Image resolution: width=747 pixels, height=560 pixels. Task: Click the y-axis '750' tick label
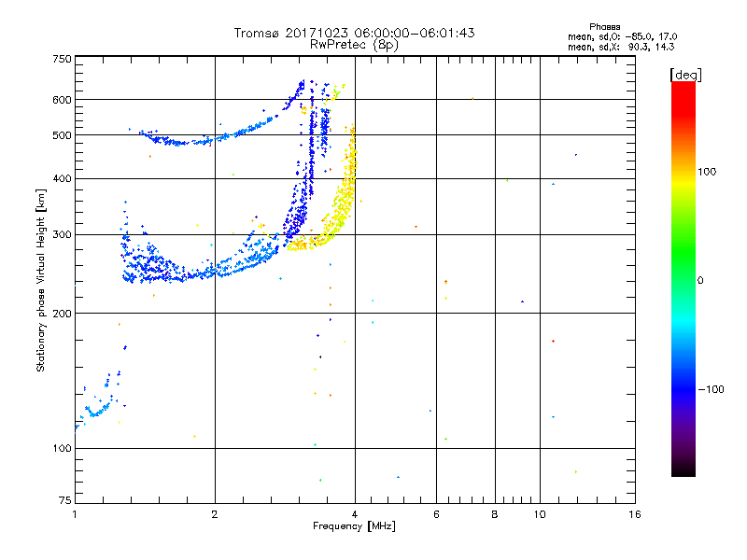[63, 59]
